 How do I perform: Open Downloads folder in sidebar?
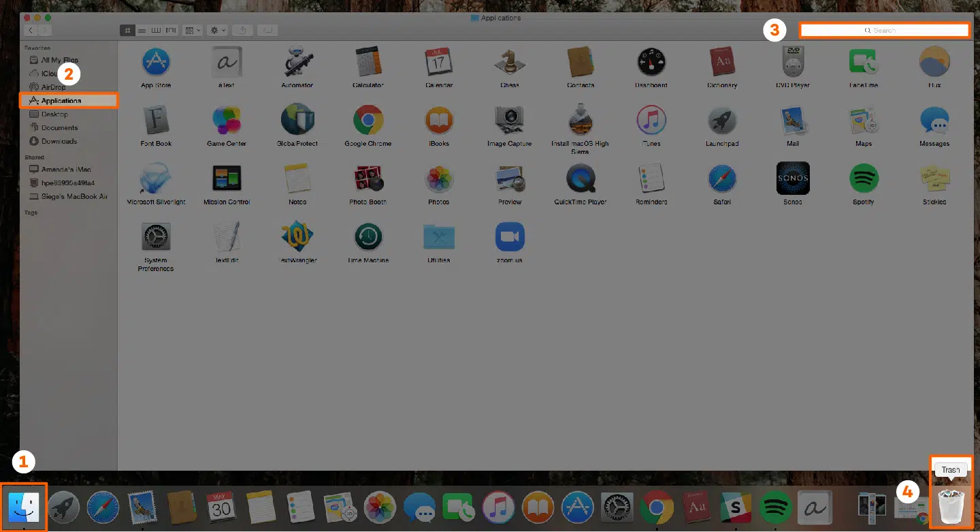click(x=59, y=142)
